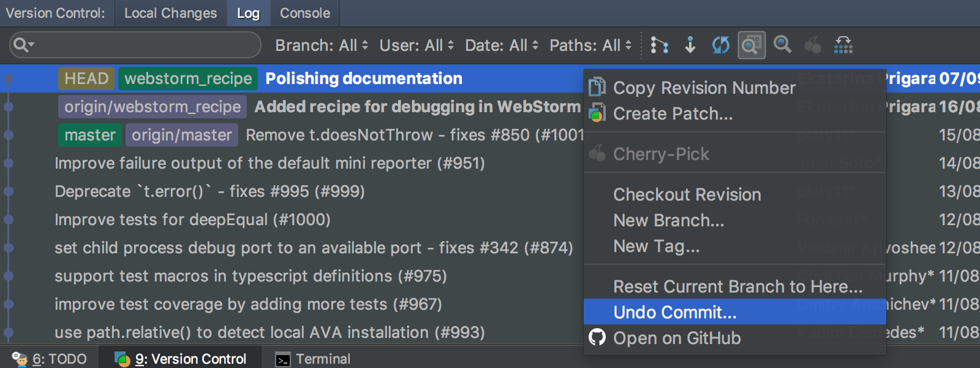
Task: Select the "Added recipe for debugging in WebStorm" commit
Action: (417, 107)
